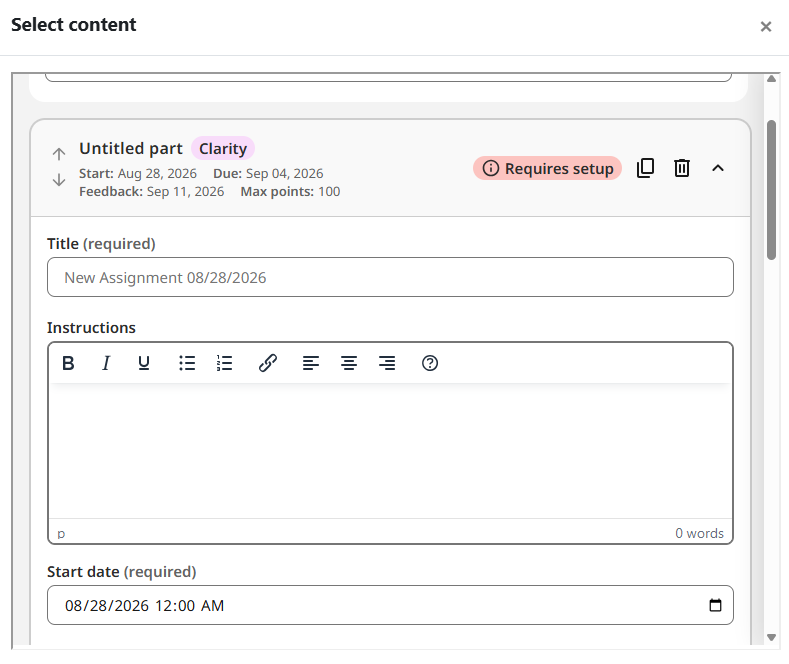
Task: Click the Due: Sep 04, 2026 text
Action: point(268,174)
